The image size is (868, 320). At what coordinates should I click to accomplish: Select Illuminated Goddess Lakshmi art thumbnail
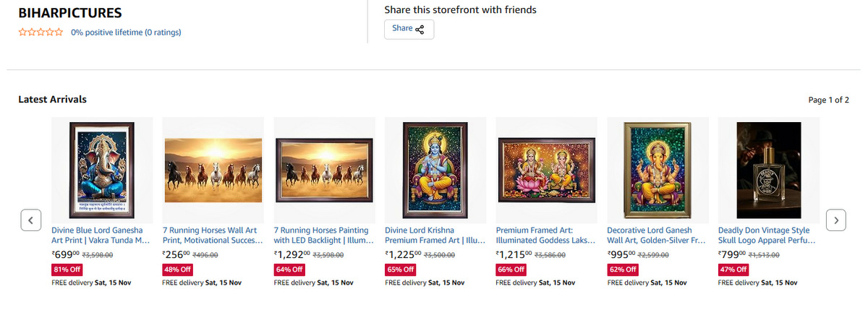(x=546, y=169)
